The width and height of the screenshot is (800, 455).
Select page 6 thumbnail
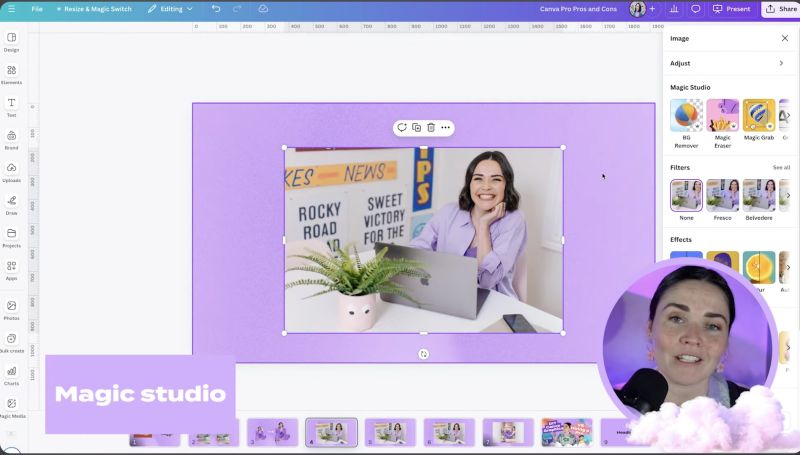449,432
